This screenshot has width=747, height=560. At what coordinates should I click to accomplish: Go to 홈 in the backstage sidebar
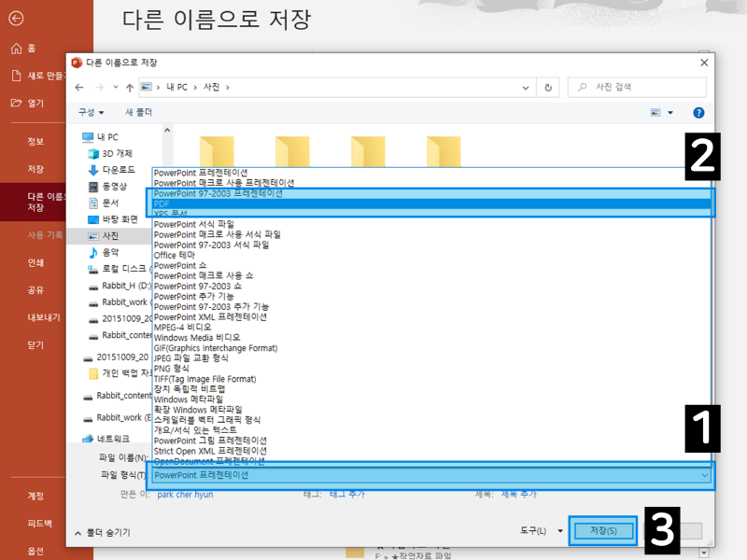click(x=24, y=49)
